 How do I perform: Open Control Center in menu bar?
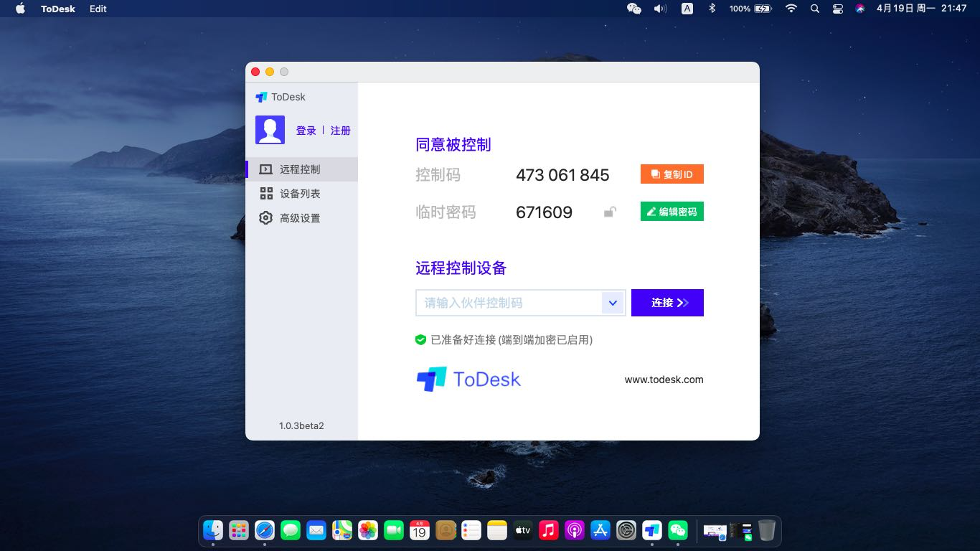pos(838,9)
